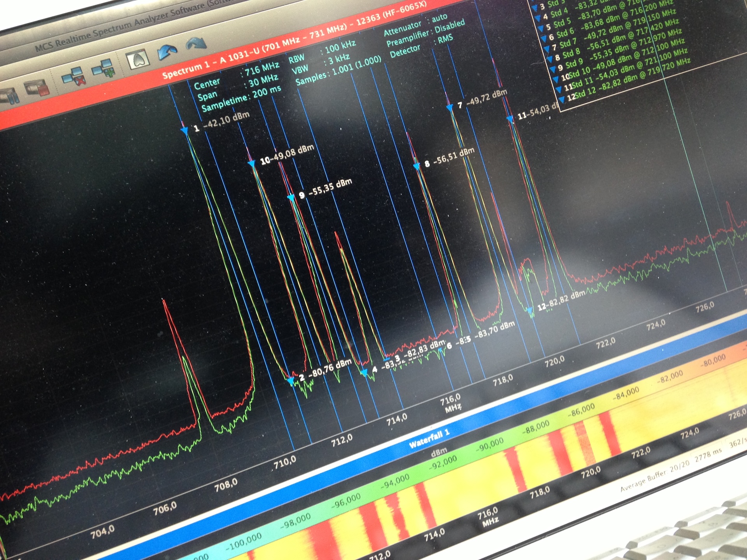Select marker 9 triangle at -55,35 dBm
The width and height of the screenshot is (747, 560).
tap(291, 198)
